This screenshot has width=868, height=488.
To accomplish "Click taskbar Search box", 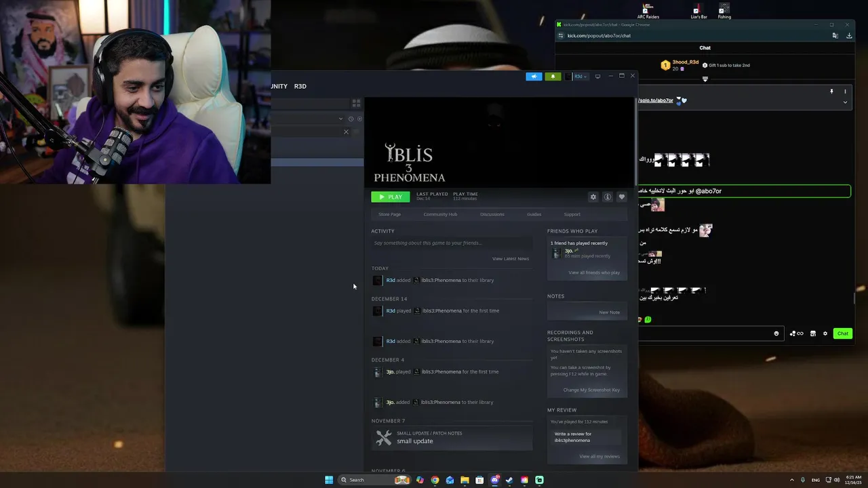I will point(375,480).
